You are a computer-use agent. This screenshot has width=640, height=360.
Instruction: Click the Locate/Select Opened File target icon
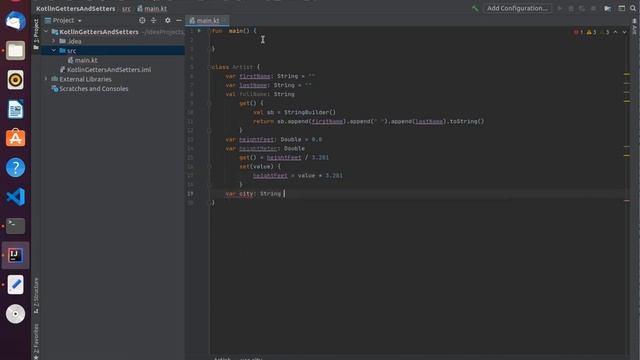pyautogui.click(x=142, y=20)
